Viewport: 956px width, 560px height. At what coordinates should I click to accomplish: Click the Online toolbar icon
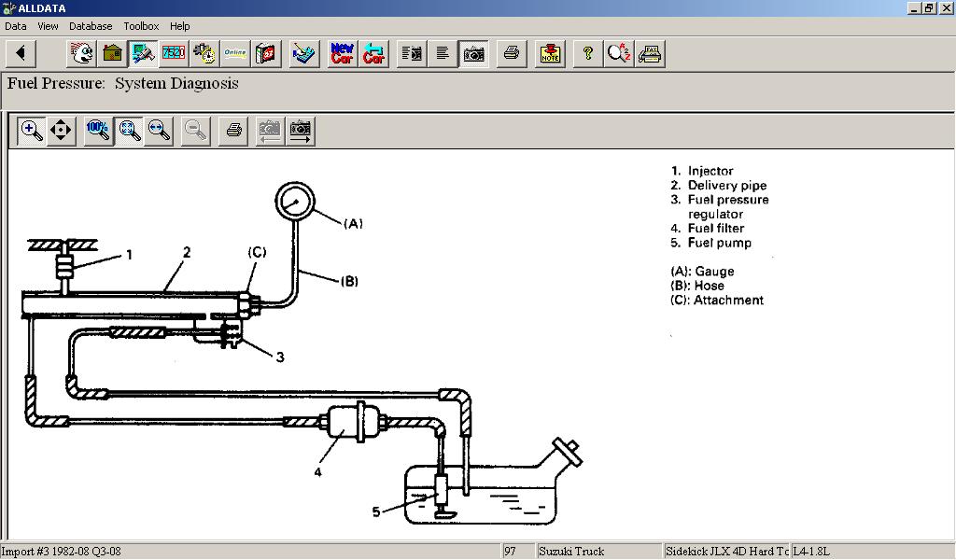pos(234,53)
